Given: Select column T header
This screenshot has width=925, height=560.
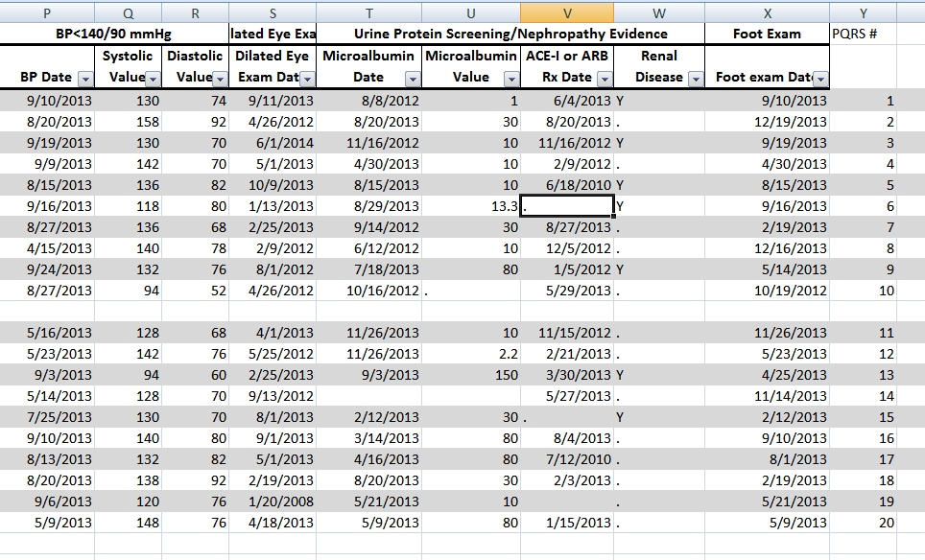Looking at the screenshot, I should coord(369,13).
